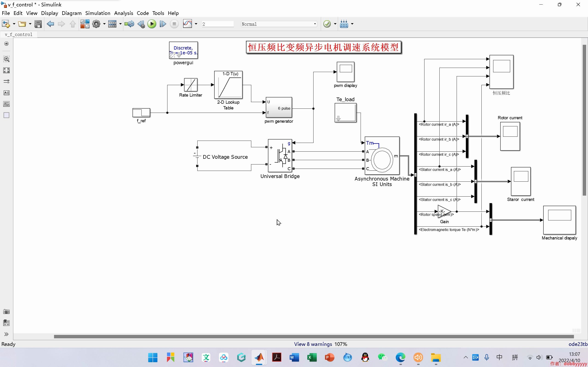
Task: Open the Diagram menu
Action: click(71, 13)
